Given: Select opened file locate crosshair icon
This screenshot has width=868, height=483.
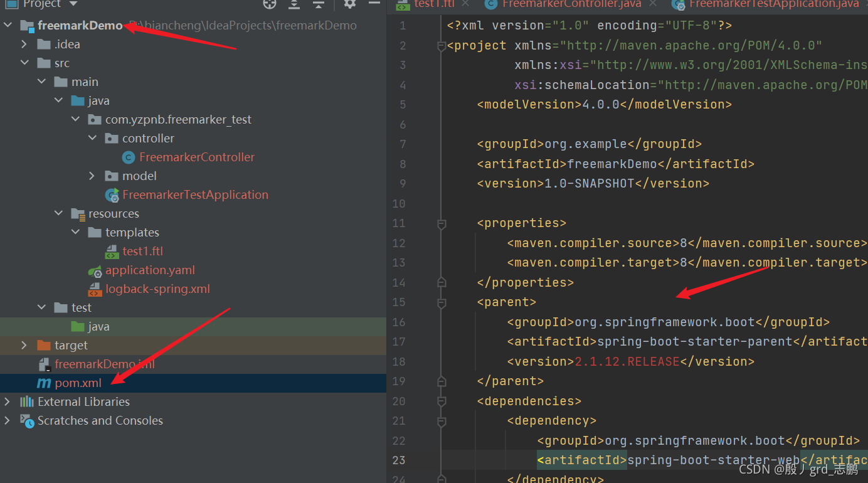Looking at the screenshot, I should point(270,4).
